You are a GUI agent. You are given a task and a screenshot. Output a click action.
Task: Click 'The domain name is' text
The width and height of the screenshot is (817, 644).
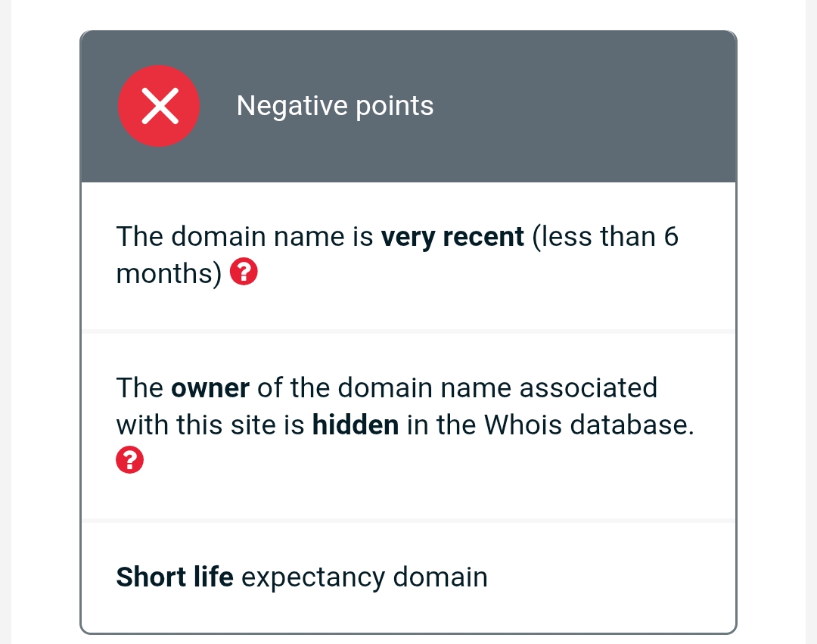(245, 237)
